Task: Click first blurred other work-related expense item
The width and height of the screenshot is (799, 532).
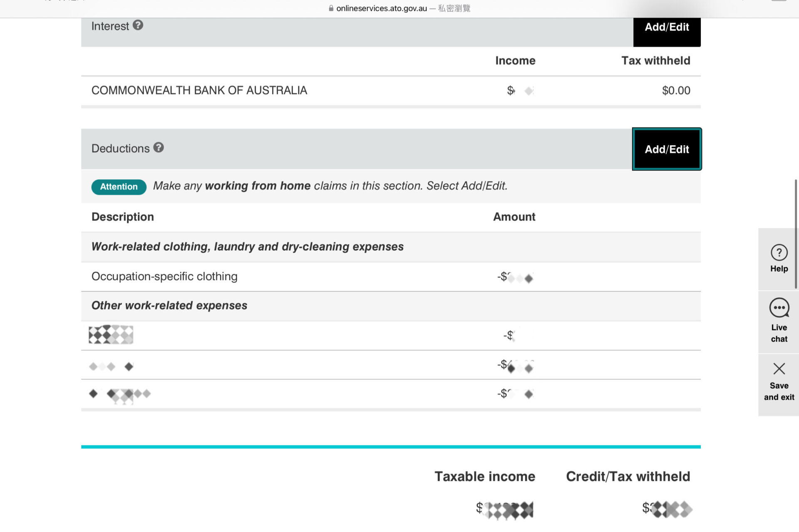Action: coord(111,335)
